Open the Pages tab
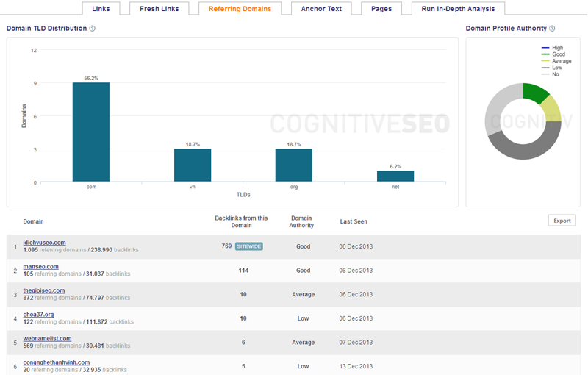 (x=381, y=9)
